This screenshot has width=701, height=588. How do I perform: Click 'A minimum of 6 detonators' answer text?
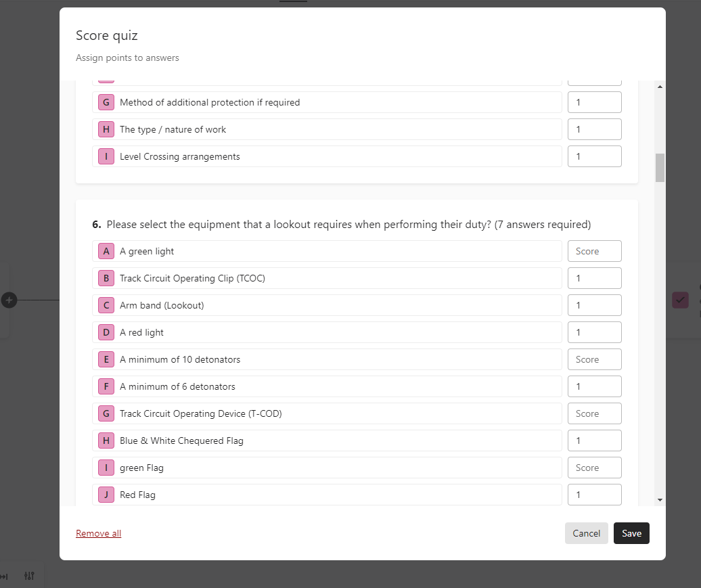coord(177,386)
